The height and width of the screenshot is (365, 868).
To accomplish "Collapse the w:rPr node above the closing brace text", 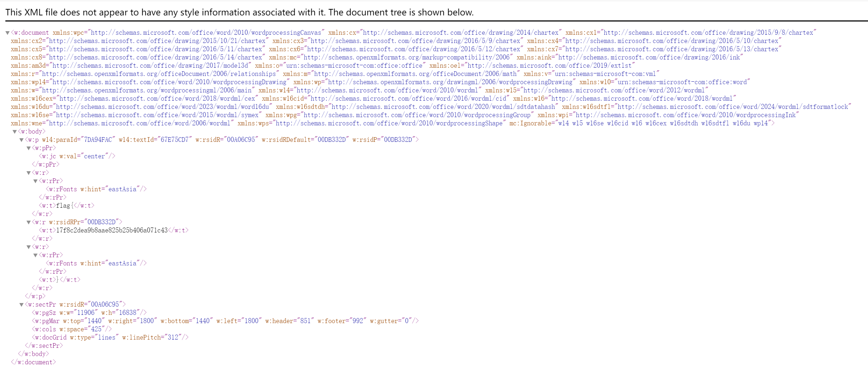I will (35, 255).
